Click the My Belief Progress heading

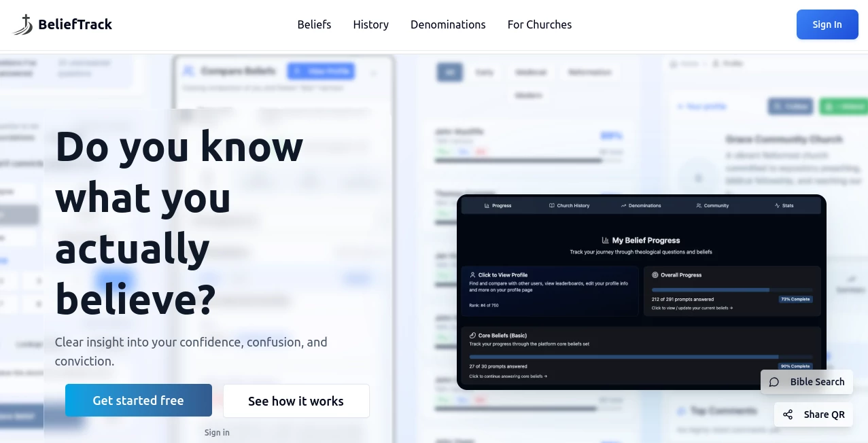coord(646,240)
